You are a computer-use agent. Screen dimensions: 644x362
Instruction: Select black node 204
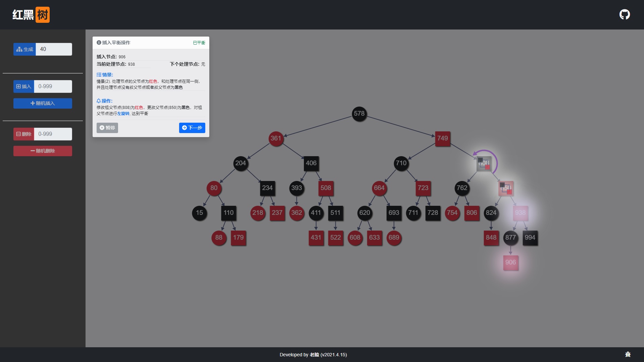[241, 163]
